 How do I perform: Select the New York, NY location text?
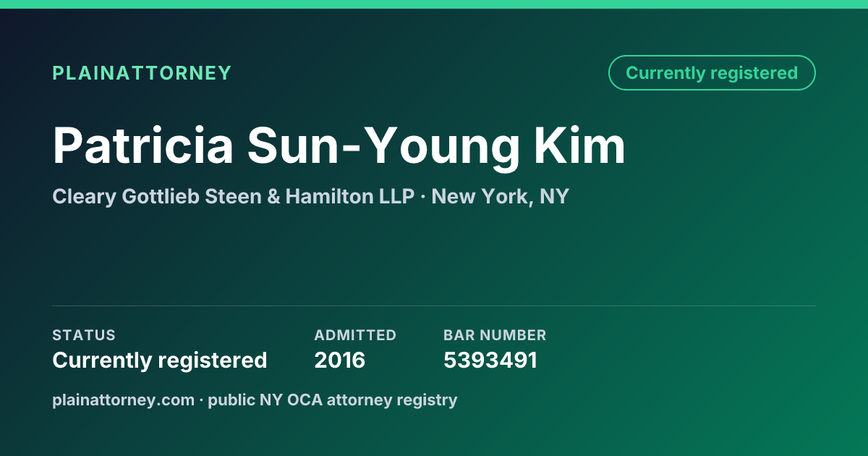(500, 196)
